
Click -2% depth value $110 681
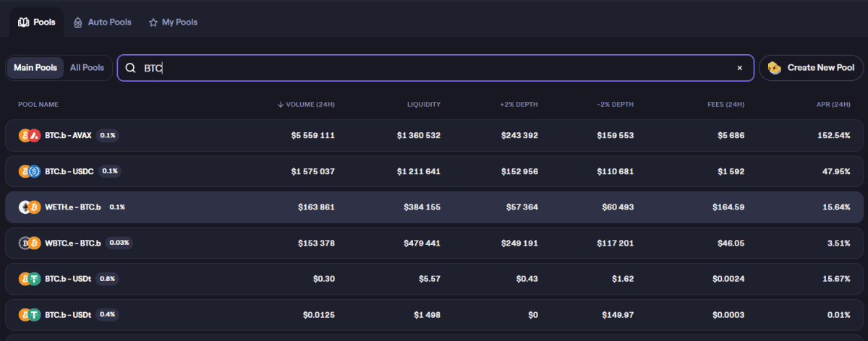[616, 171]
